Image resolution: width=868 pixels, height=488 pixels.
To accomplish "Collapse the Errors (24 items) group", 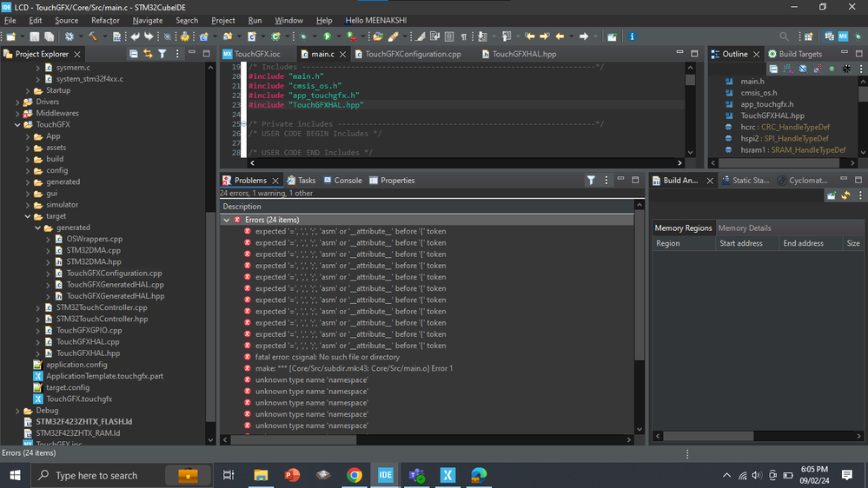I will click(x=227, y=221).
